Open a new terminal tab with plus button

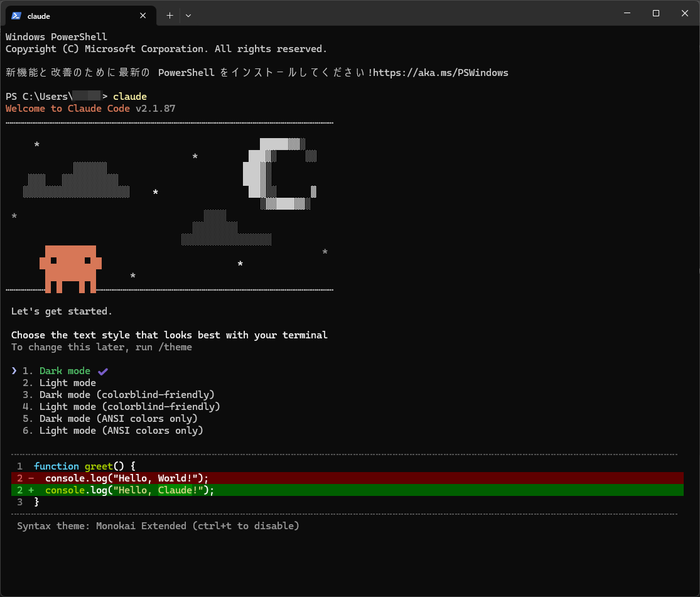coord(170,16)
